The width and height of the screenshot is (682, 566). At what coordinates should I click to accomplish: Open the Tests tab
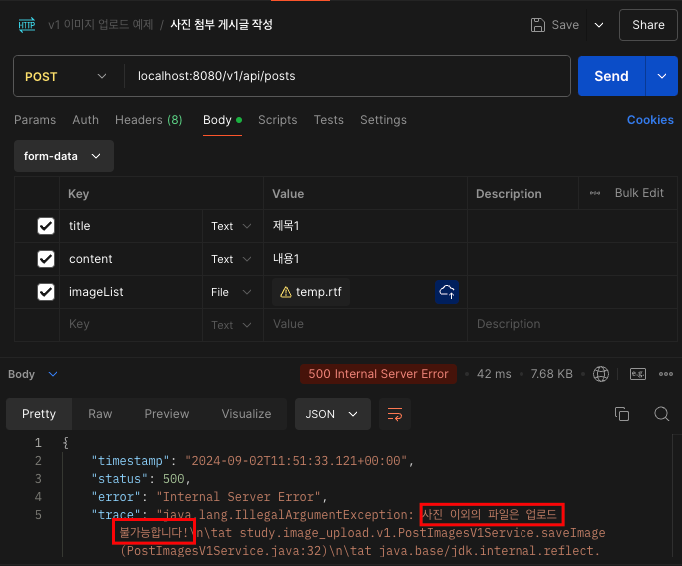point(328,120)
